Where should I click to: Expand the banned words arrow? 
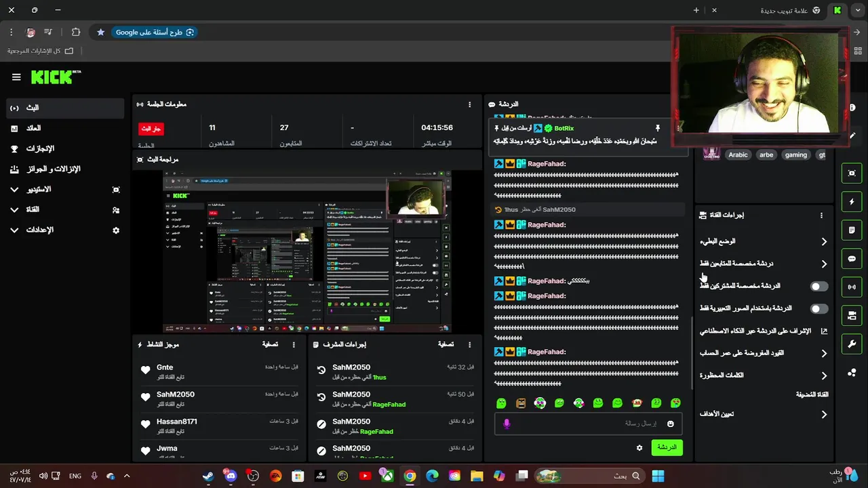(x=824, y=375)
